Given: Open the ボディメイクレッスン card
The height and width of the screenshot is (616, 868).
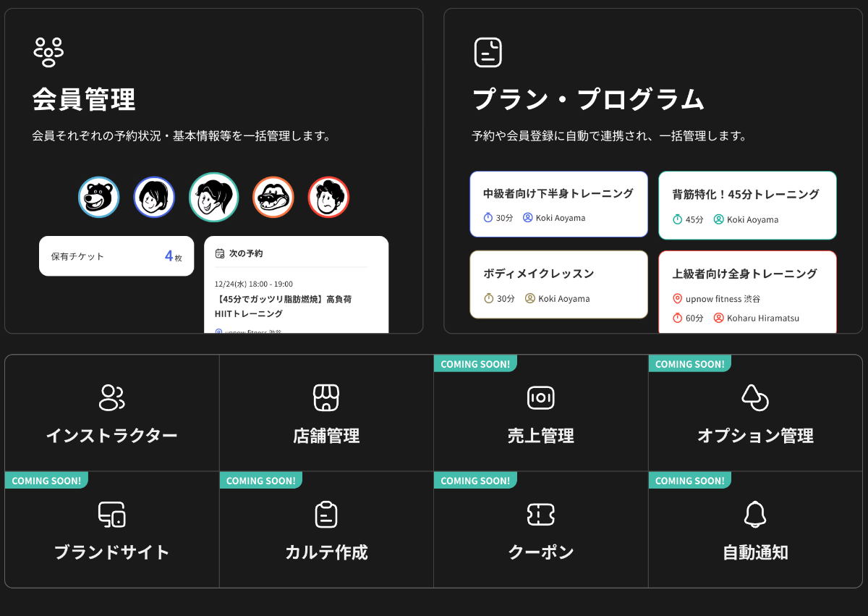Looking at the screenshot, I should pyautogui.click(x=559, y=284).
